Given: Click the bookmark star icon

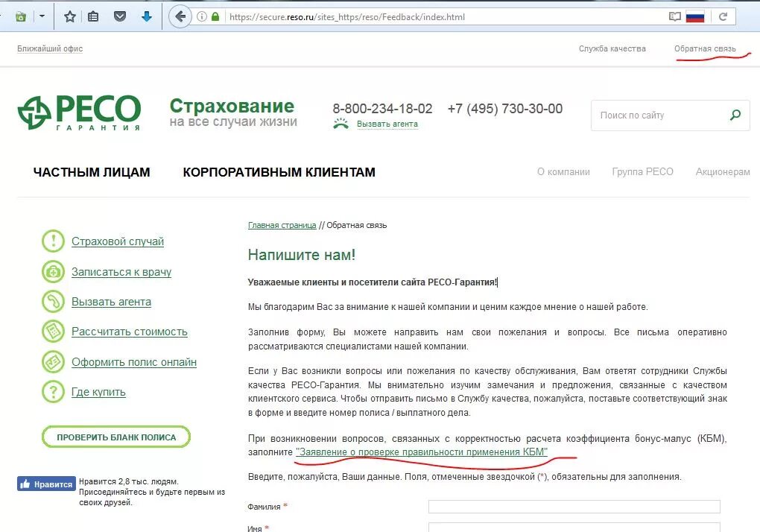Looking at the screenshot, I should (x=70, y=17).
